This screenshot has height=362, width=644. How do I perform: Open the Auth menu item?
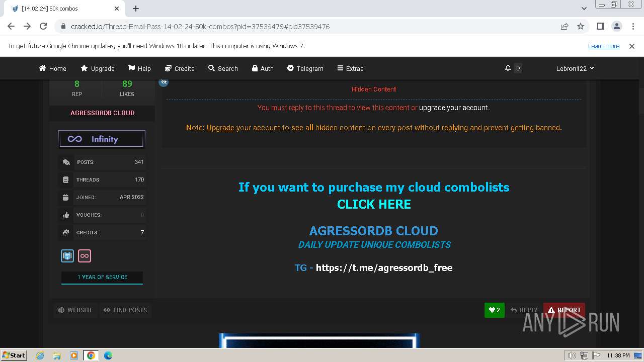263,68
